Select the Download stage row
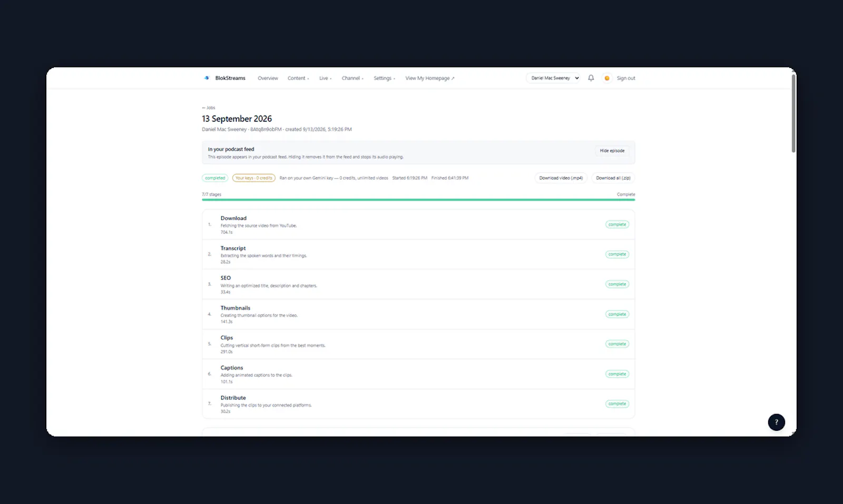843x504 pixels. (418, 225)
